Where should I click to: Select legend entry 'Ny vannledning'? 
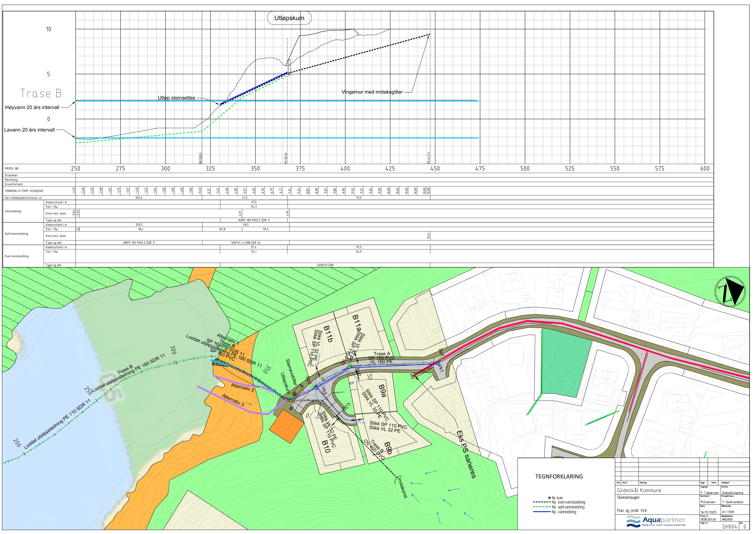click(x=564, y=512)
